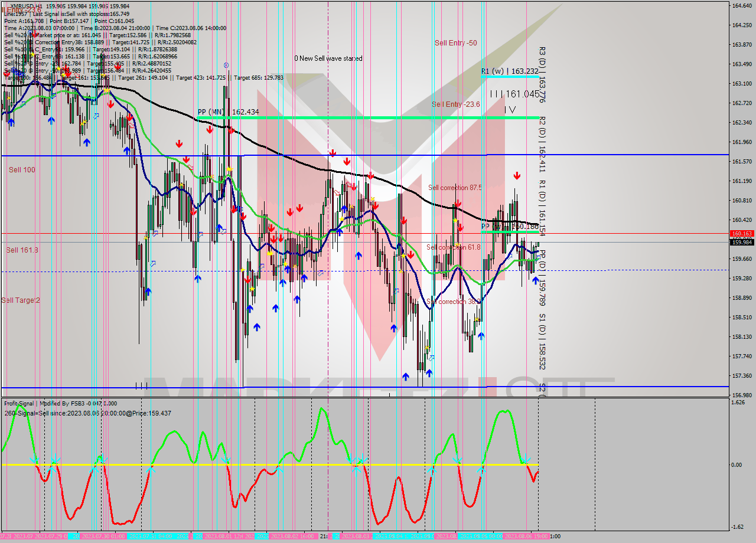
Task: Click the red 160.163 price tag
Action: (742, 234)
